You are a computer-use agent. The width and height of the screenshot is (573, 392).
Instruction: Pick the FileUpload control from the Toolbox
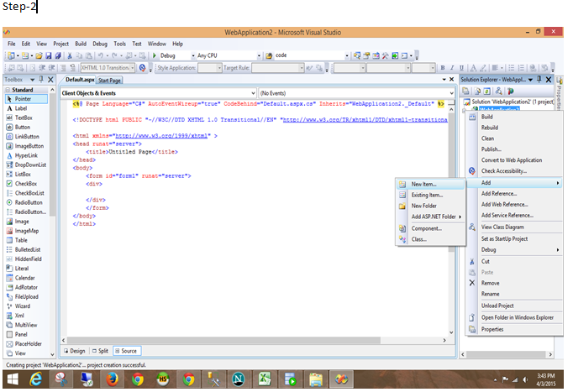(x=26, y=296)
